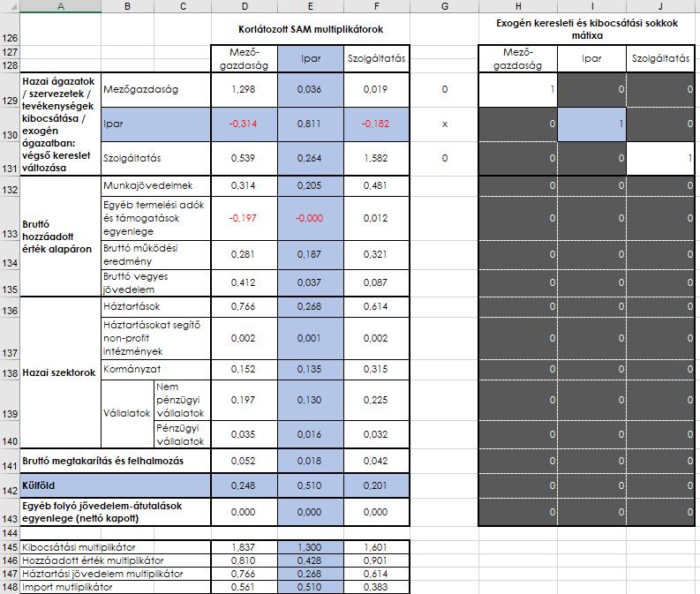700x594 pixels.
Task: Select column header E
Action: tap(310, 6)
